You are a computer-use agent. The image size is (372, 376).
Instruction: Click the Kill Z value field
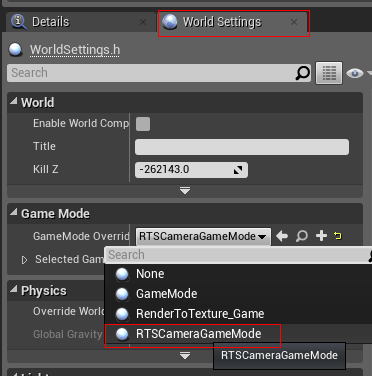191,170
